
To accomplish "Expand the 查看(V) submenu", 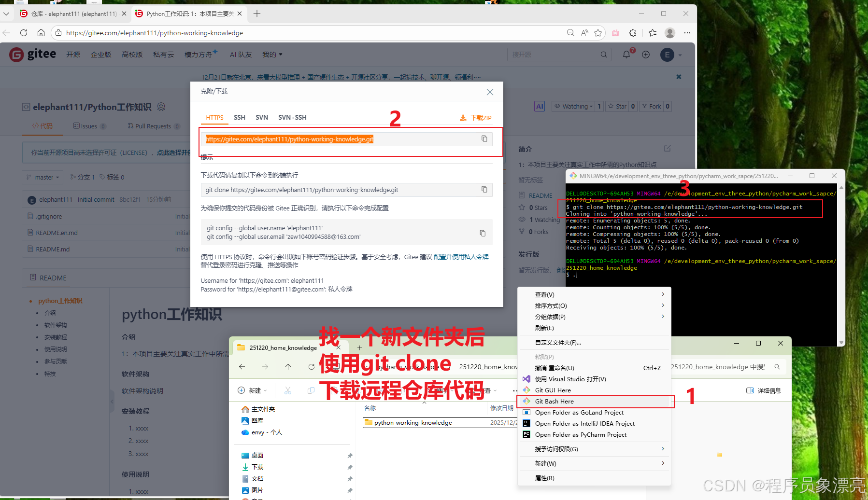I will 594,294.
